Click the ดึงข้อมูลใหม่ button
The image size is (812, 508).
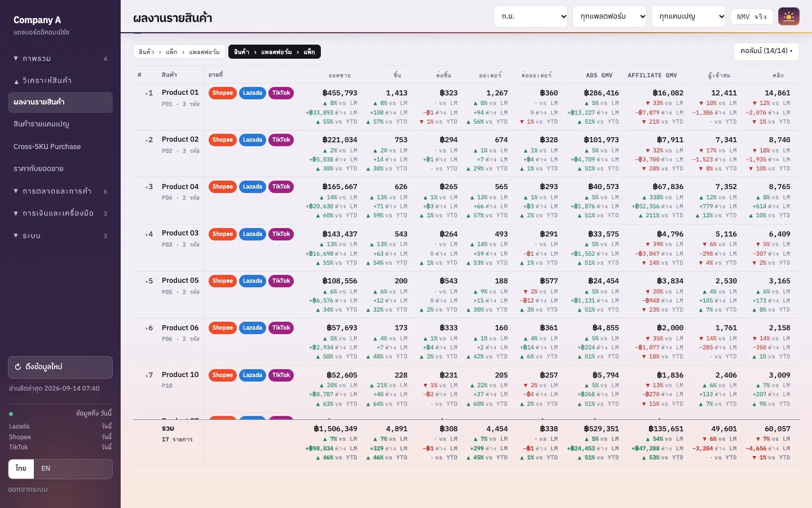(x=60, y=367)
